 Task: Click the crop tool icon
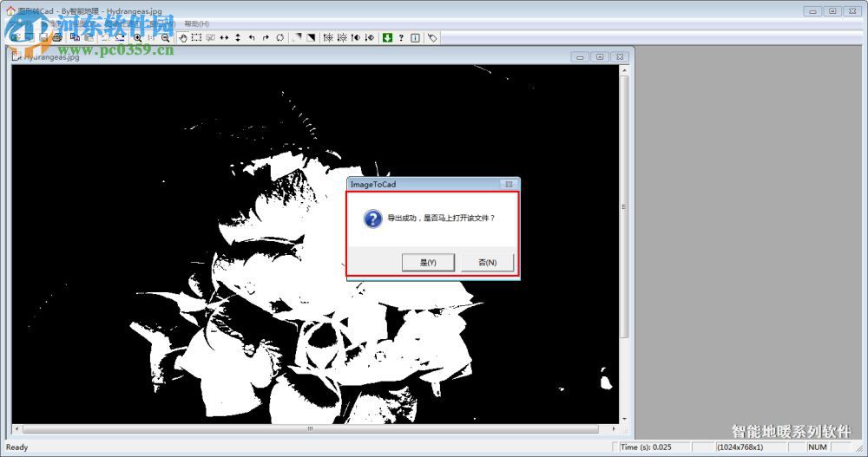click(210, 37)
